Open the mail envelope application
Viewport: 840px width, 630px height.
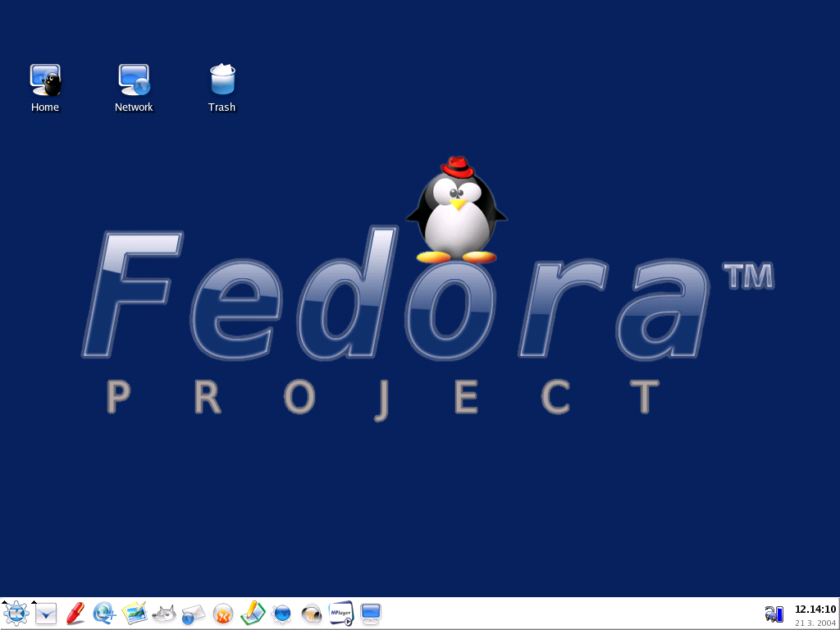coord(193,614)
